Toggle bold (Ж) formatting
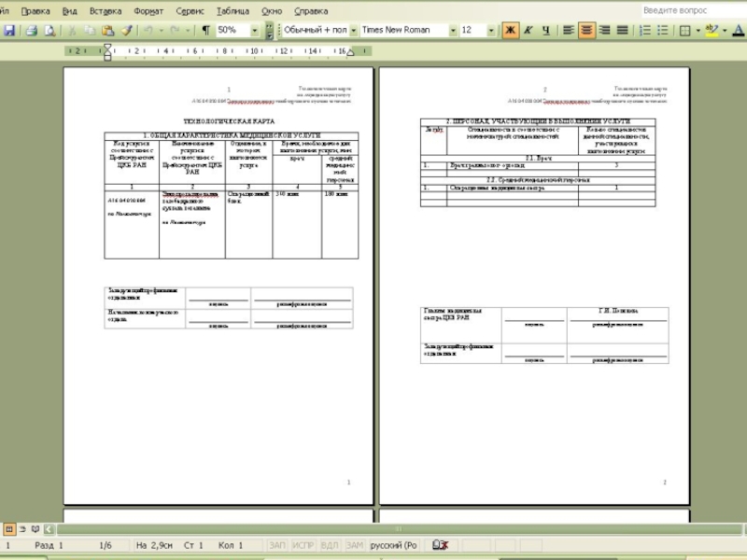The height and width of the screenshot is (560, 747). click(510, 31)
